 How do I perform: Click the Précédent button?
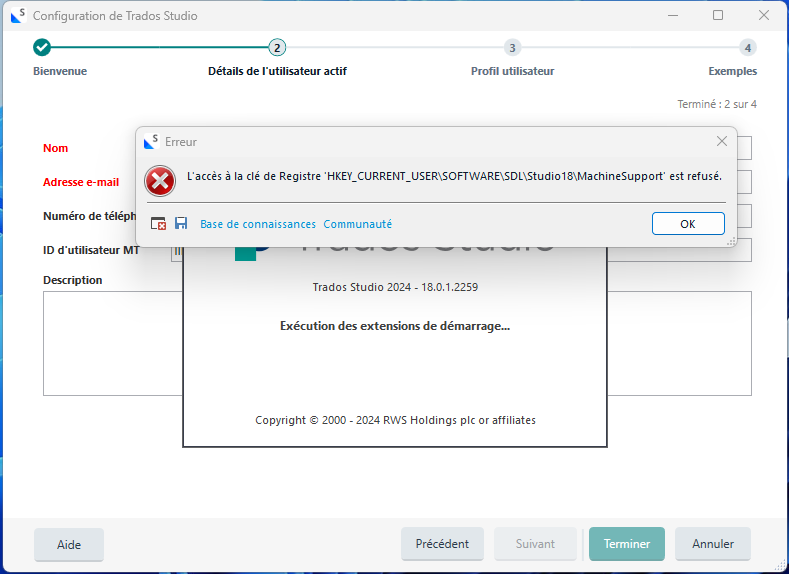pos(442,544)
